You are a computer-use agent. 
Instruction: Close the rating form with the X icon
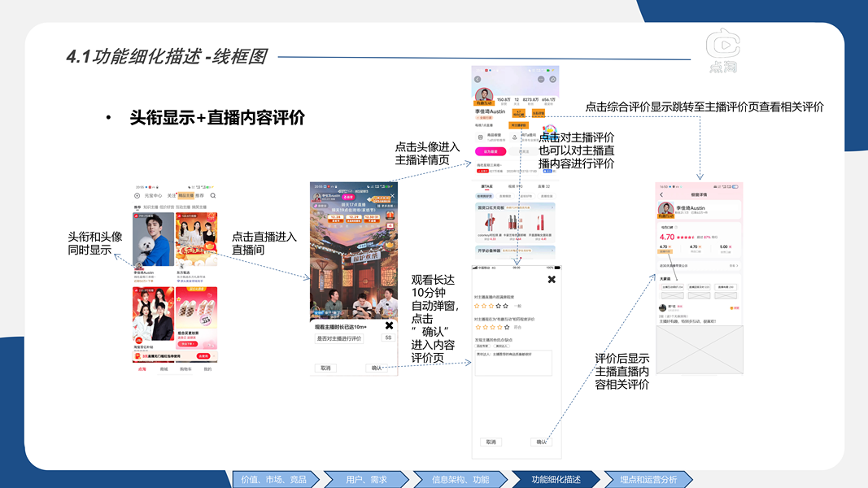point(552,280)
